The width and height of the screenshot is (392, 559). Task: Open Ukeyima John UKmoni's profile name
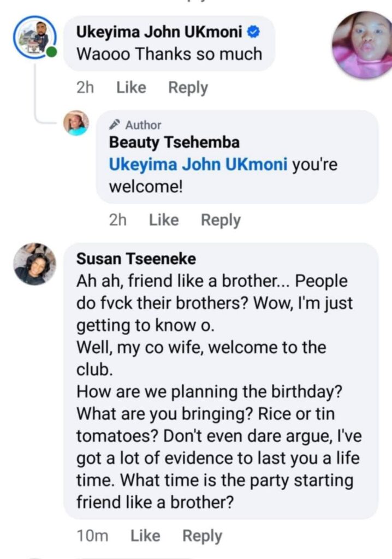[159, 32]
